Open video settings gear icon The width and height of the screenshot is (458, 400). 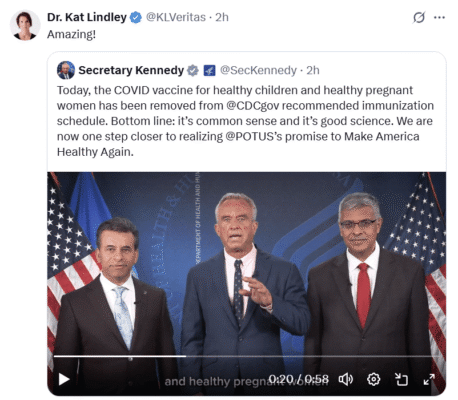pyautogui.click(x=373, y=379)
